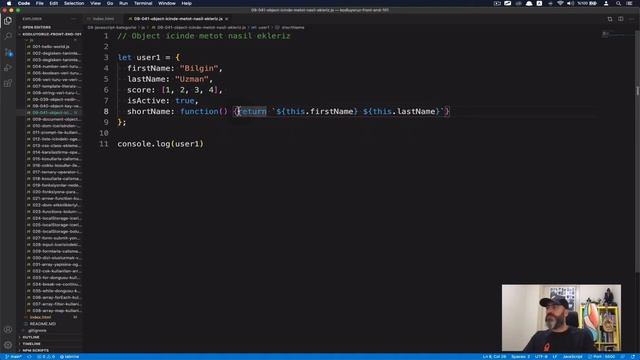640x360 pixels.
Task: Open the Run menu
Action: tap(123, 3)
